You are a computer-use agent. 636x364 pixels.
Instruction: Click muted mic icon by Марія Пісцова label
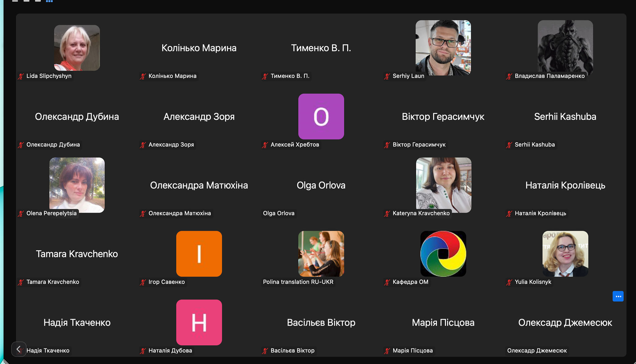[387, 351]
